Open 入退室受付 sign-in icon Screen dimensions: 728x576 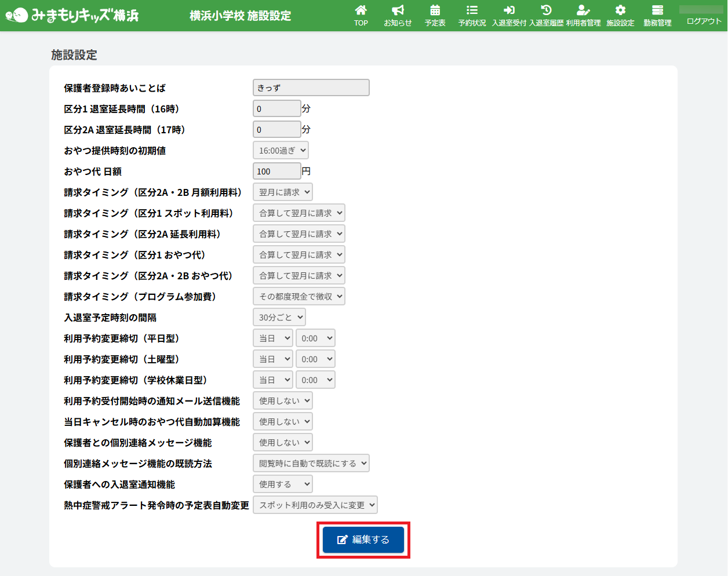click(509, 10)
